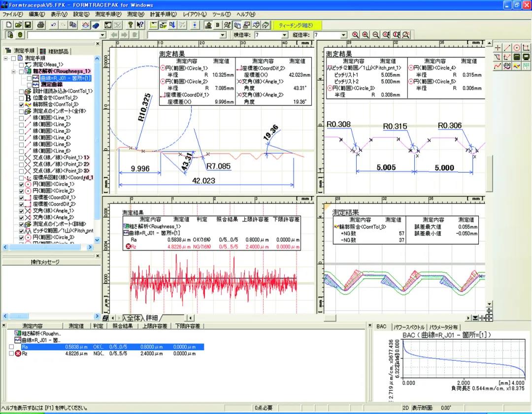Open the ツール(T) menu
This screenshot has width=532, height=414.
click(221, 14)
